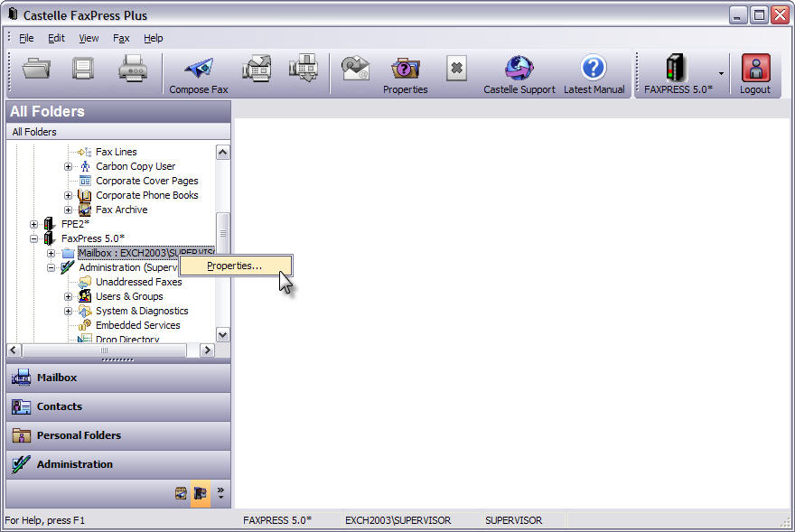
Task: Click EXCH2003\SUPERVISOR in the status bar
Action: click(398, 520)
